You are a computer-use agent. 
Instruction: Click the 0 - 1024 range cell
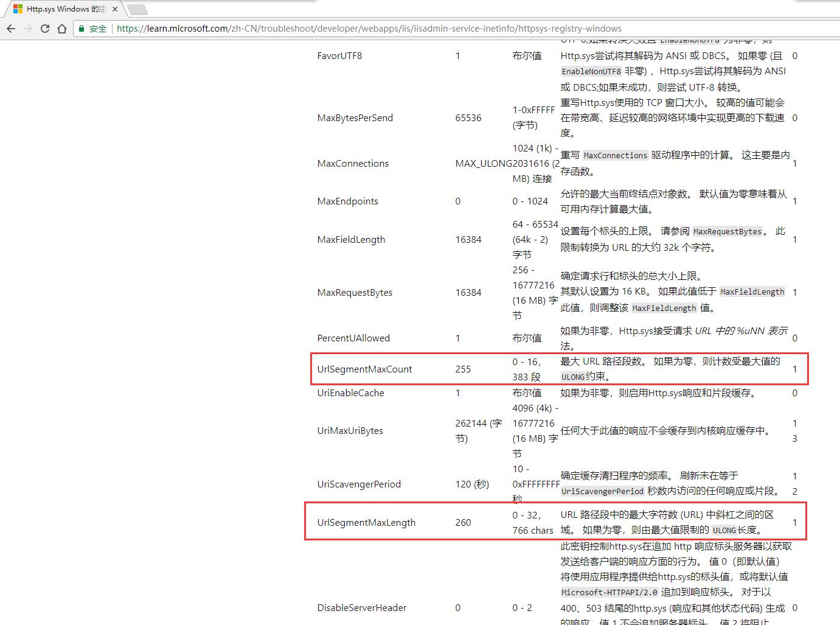530,201
